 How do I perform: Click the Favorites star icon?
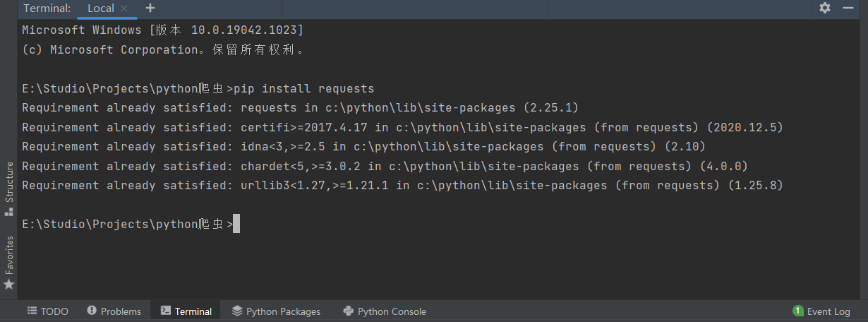(x=9, y=284)
